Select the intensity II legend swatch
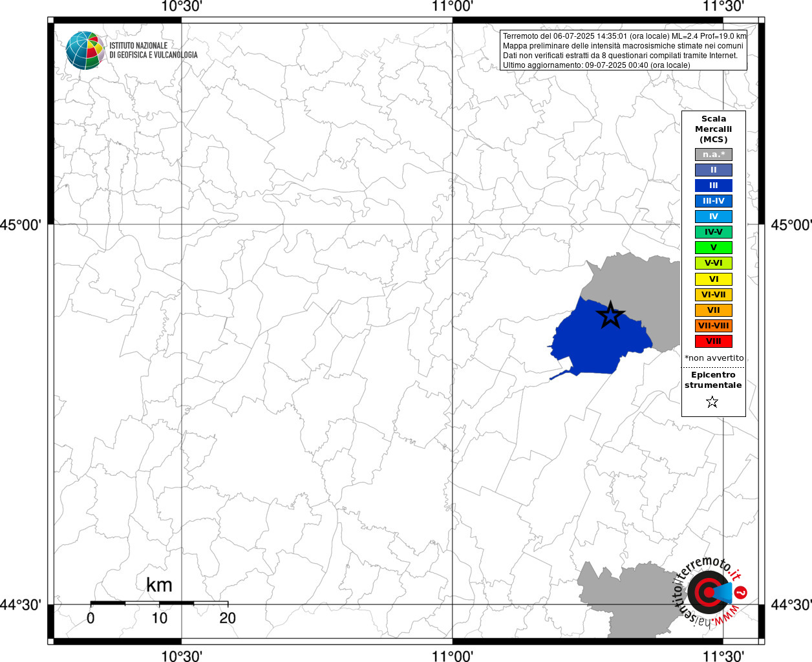This screenshot has height=662, width=812. (714, 170)
